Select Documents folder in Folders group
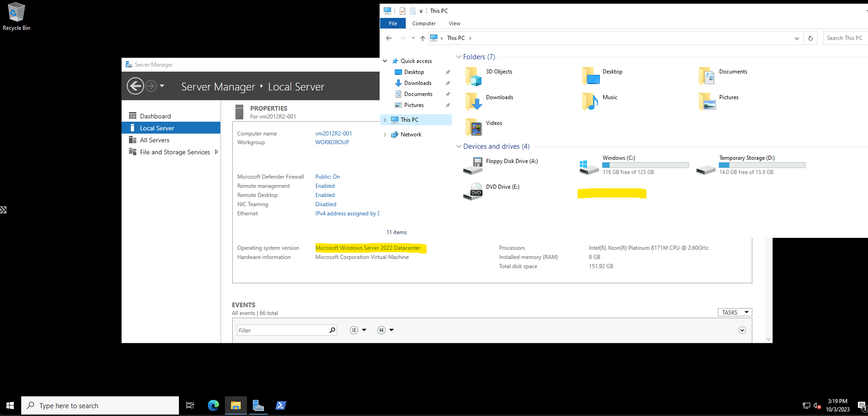 (x=723, y=76)
